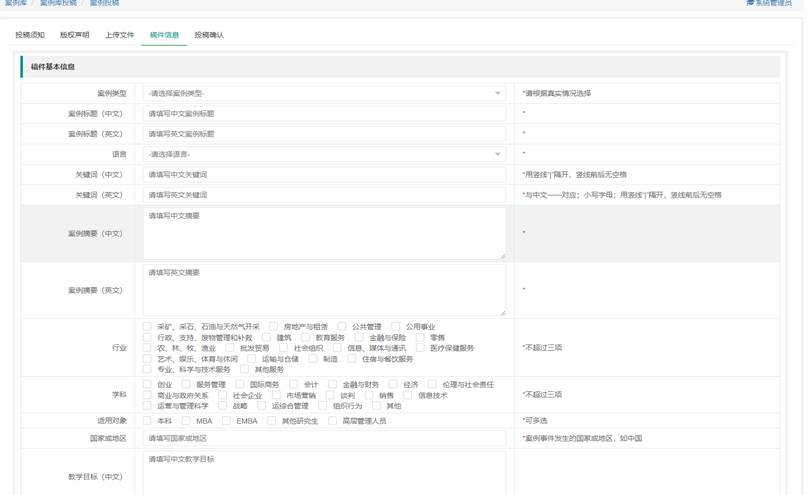Select the MBA audience checkbox
The height and width of the screenshot is (495, 809).
pos(186,421)
